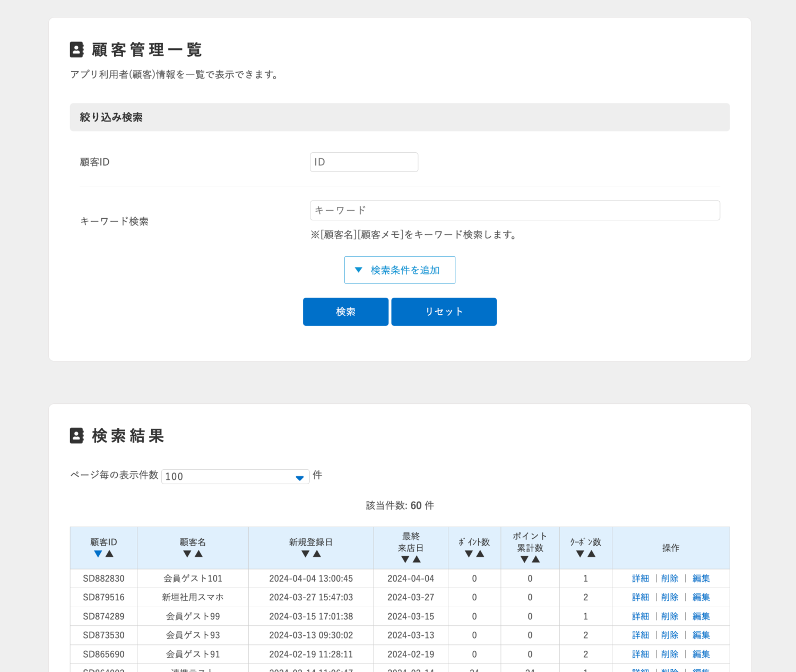Sort 新規登録日 column descending
The width and height of the screenshot is (796, 672).
click(305, 554)
